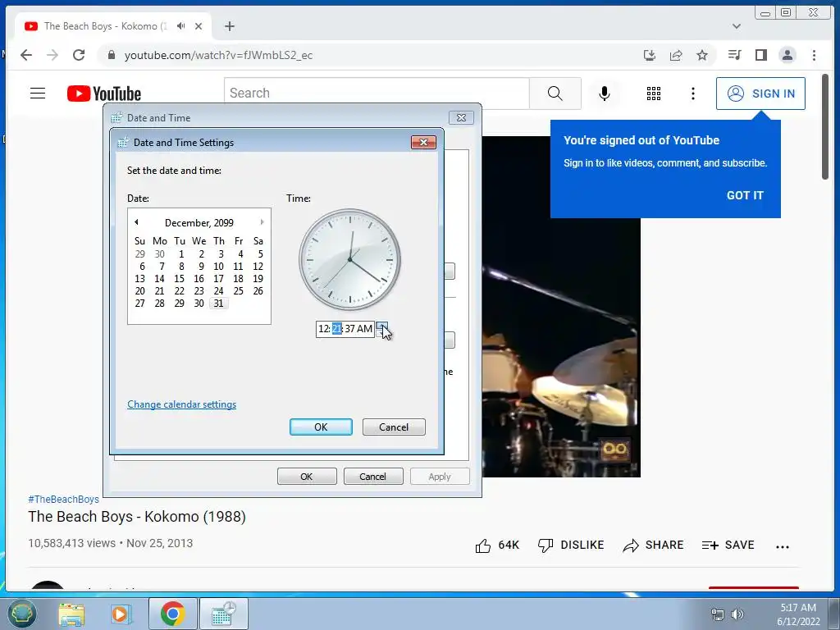Reload the page with the refresh icon

(79, 55)
